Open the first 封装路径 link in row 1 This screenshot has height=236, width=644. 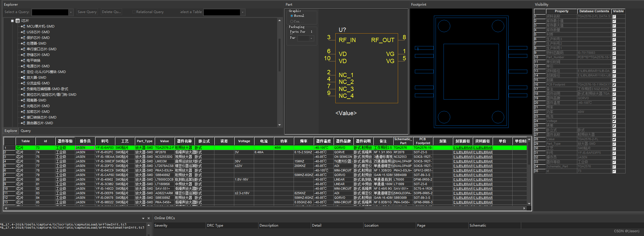coord(463,148)
